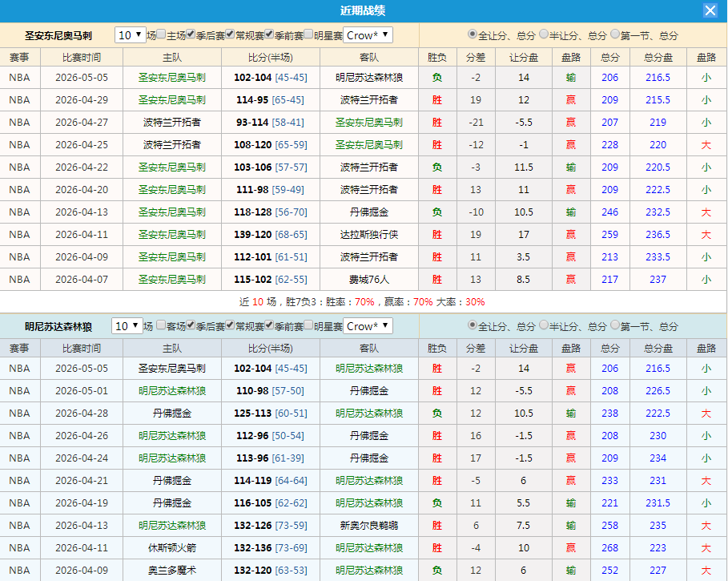
Task: Click the score 114-95 [65-45]
Action: click(270, 100)
